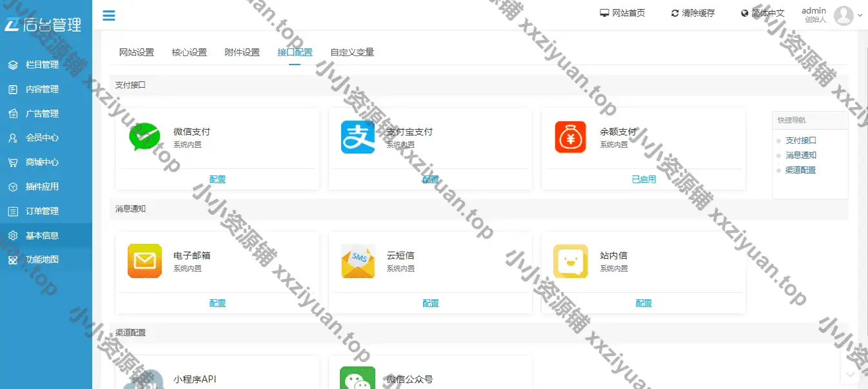Open the 简体中文 language selector
The width and height of the screenshot is (868, 389).
pos(762,13)
